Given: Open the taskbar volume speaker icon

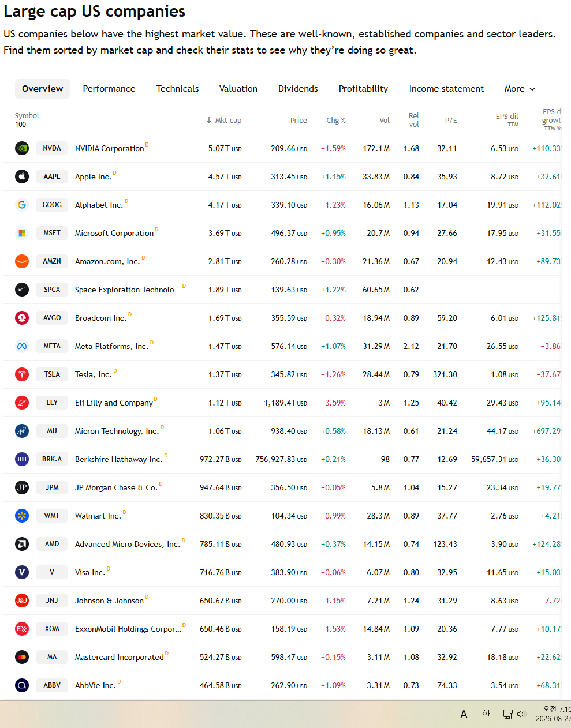Looking at the screenshot, I should (x=521, y=714).
